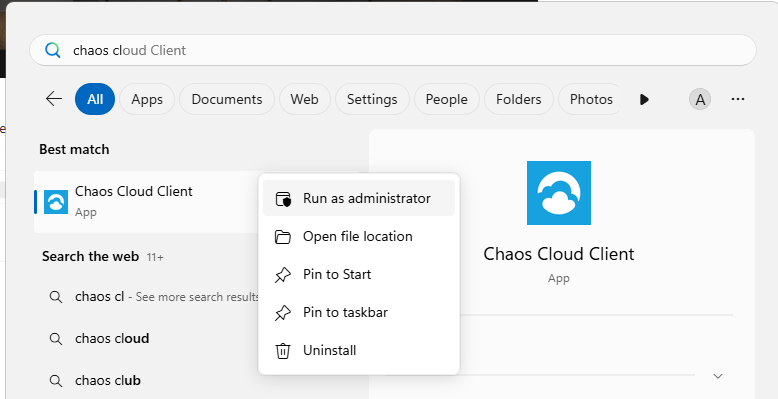Select Uninstall from context menu
Image resolution: width=778 pixels, height=399 pixels.
click(359, 350)
